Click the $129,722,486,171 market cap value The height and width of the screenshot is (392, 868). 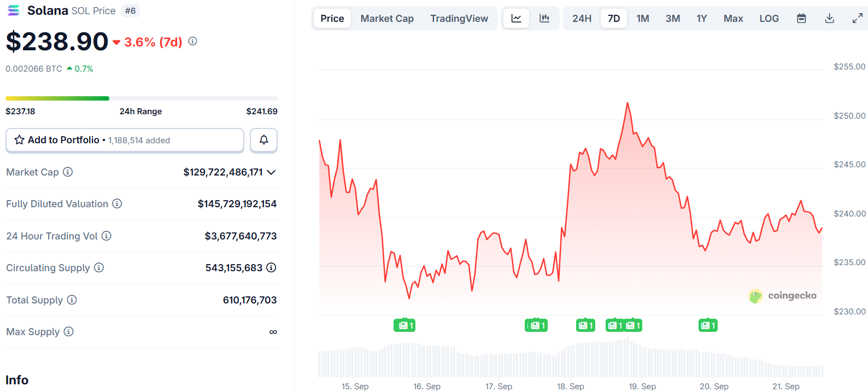[x=223, y=172]
